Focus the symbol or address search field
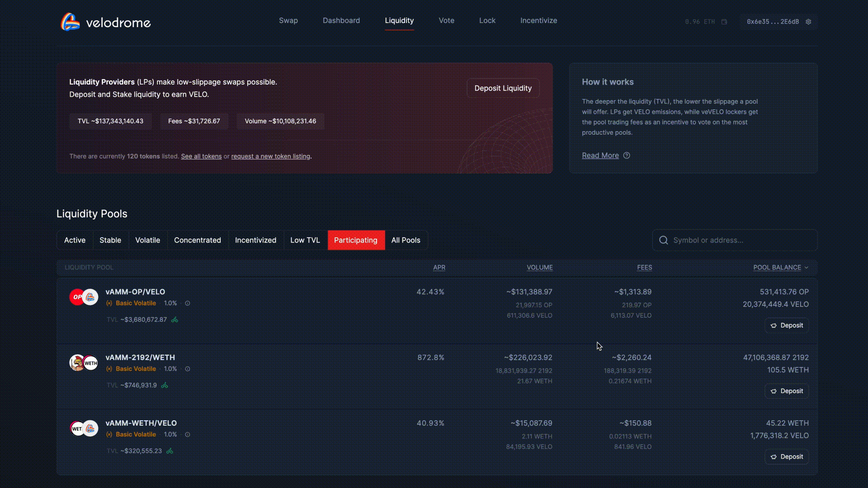868x488 pixels. pyautogui.click(x=741, y=240)
